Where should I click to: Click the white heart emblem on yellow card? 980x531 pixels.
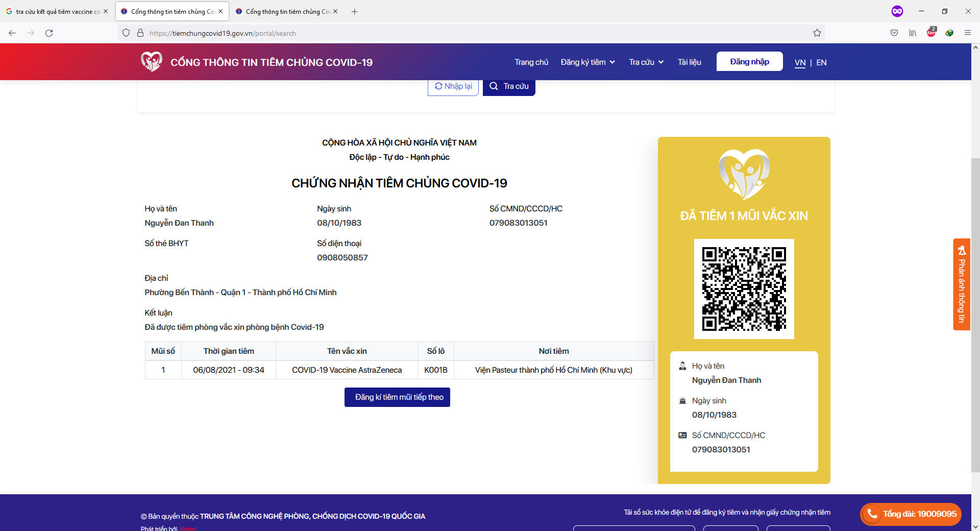pyautogui.click(x=744, y=174)
